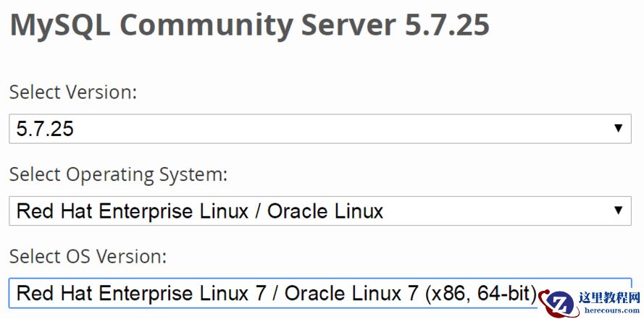
Task: Click the "Select Version:" label
Action: pos(72,93)
